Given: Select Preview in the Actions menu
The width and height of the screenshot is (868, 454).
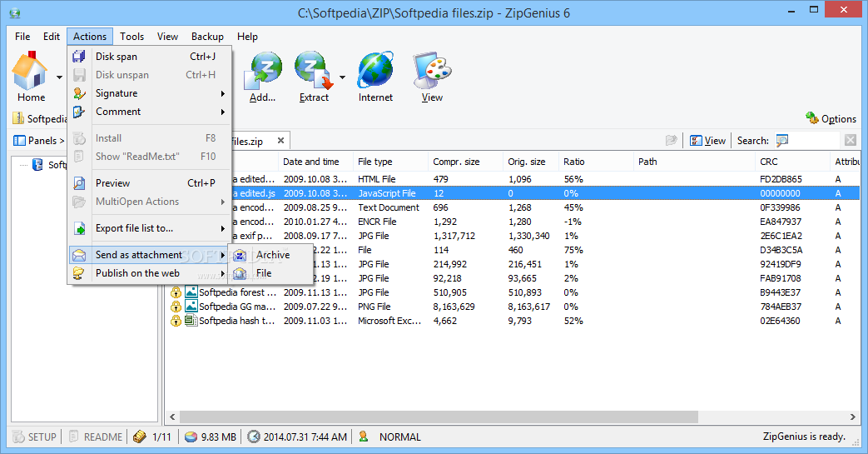Looking at the screenshot, I should point(150,183).
